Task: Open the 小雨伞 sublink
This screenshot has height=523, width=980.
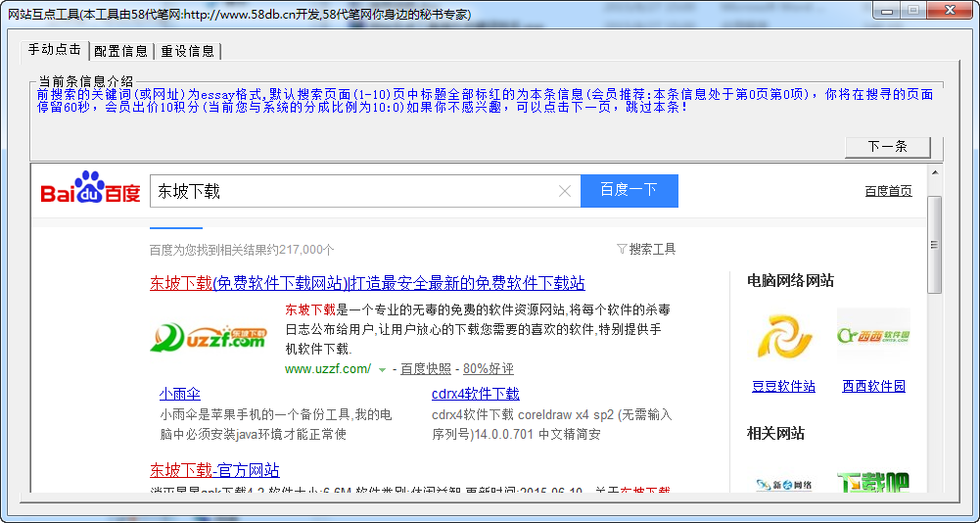Action: click(x=180, y=394)
